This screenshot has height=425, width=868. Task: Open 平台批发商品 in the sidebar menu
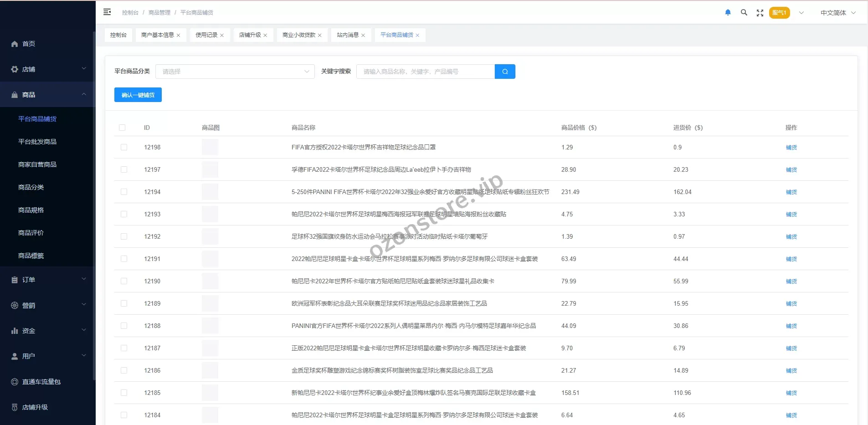tap(37, 142)
